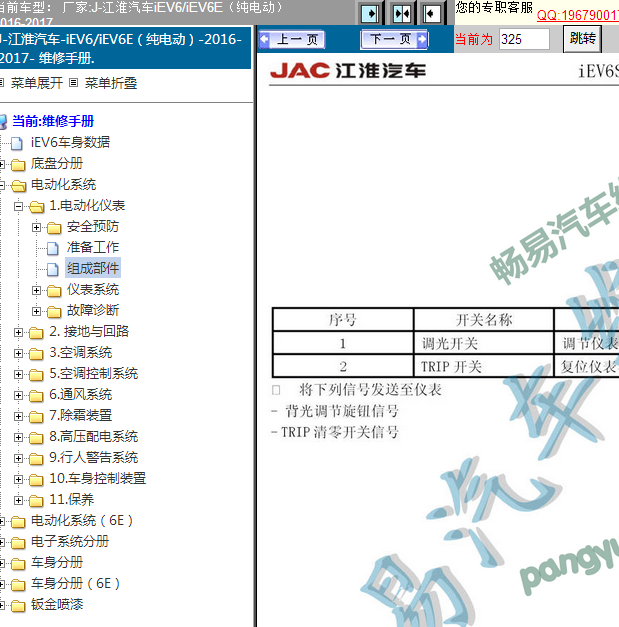Click the document icon for iEV6车身数据
The image size is (619, 627).
coord(17,143)
